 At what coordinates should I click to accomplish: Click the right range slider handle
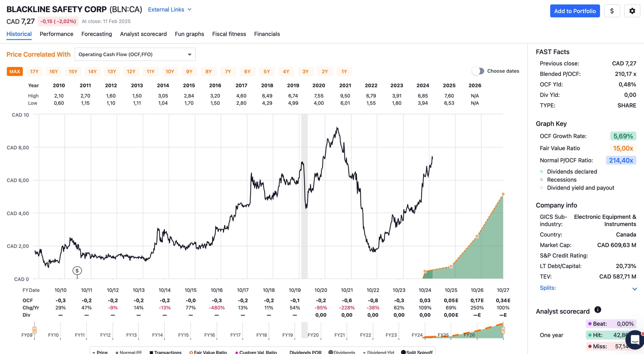pos(503,330)
